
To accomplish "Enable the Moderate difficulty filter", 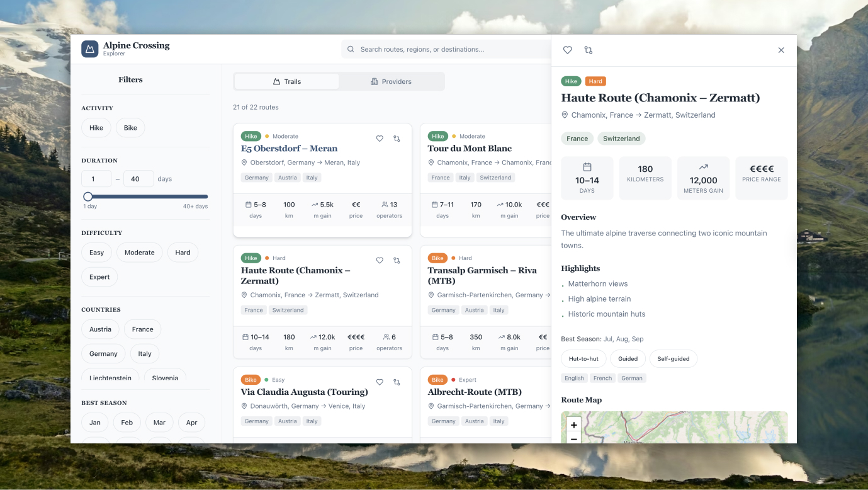I will [x=139, y=253].
